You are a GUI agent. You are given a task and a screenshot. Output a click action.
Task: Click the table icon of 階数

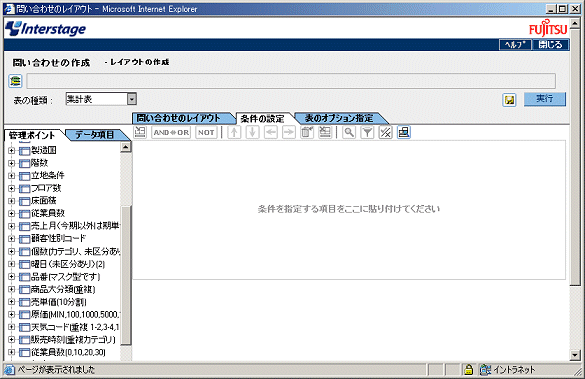(x=24, y=163)
